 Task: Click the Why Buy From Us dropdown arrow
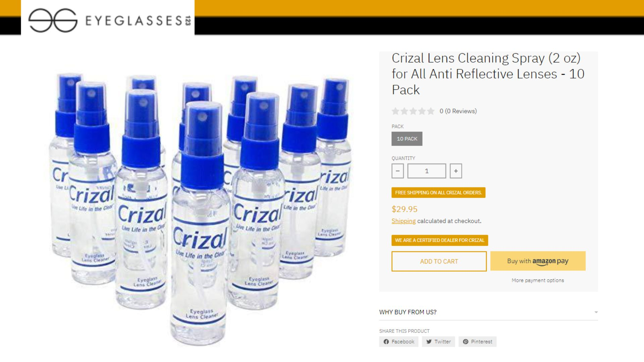pyautogui.click(x=596, y=312)
